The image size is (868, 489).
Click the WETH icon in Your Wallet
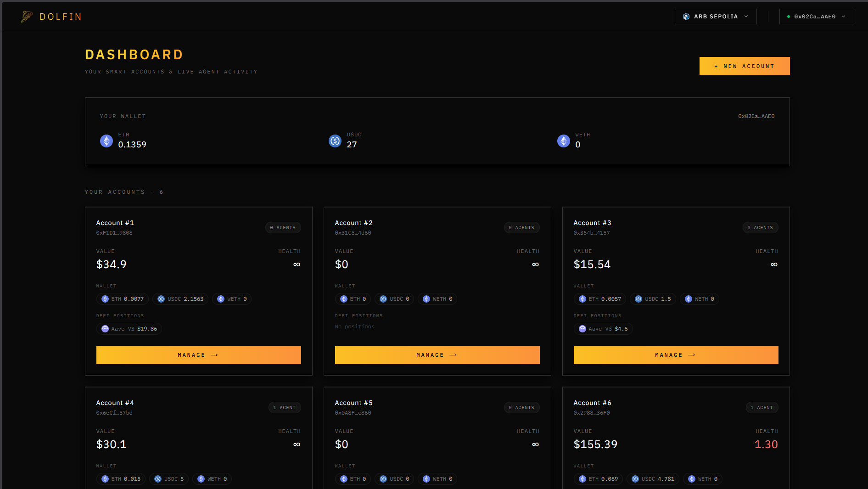tap(564, 141)
